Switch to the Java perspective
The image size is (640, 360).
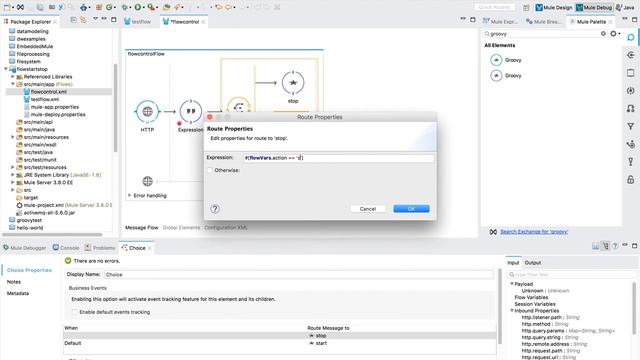pos(625,7)
